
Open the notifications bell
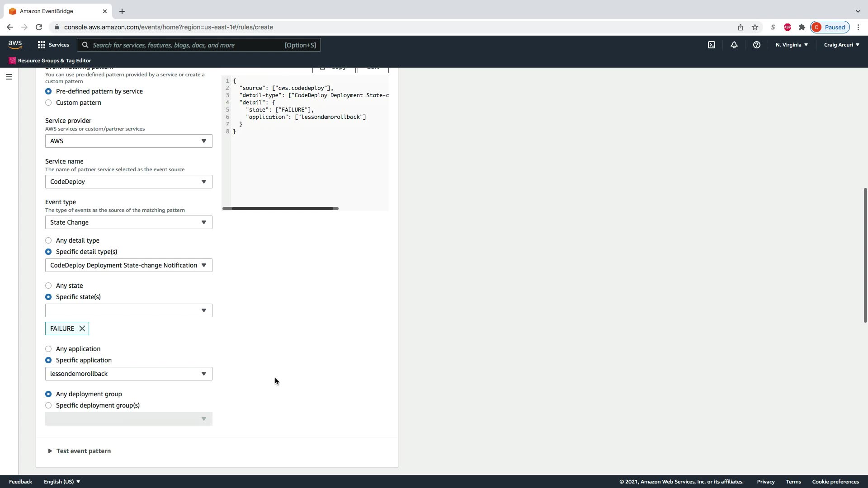(x=734, y=45)
